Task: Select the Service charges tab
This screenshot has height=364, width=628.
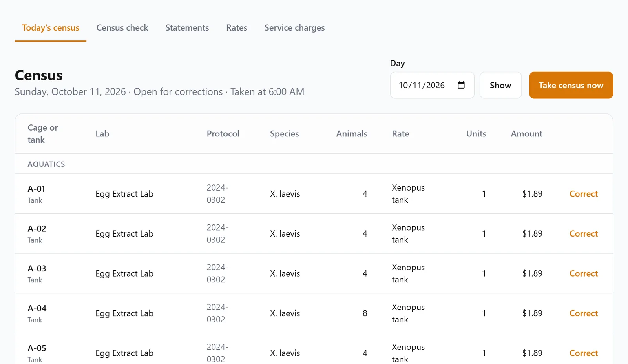Action: [x=294, y=28]
